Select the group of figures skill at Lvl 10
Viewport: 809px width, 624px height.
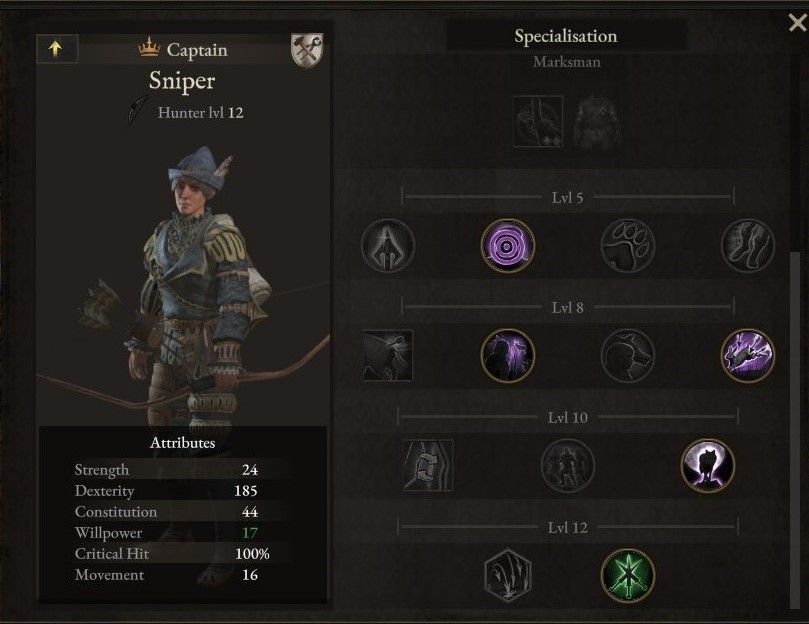pyautogui.click(x=568, y=466)
